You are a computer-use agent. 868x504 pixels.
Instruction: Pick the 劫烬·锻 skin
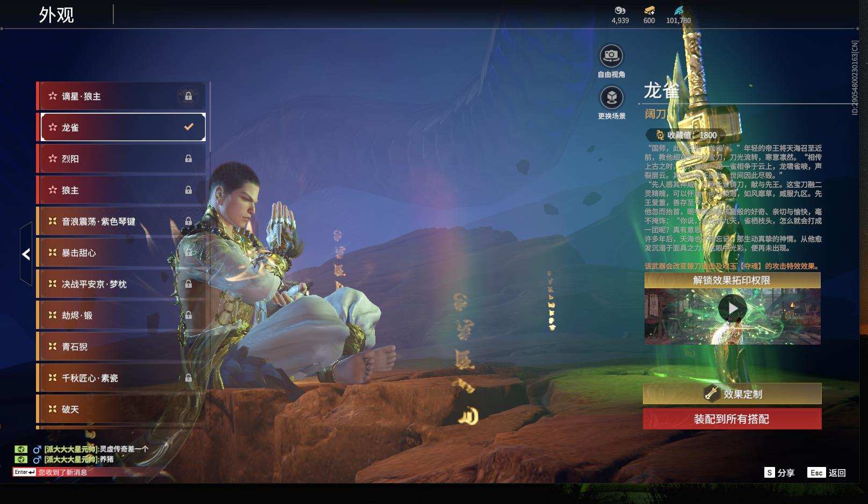pyautogui.click(x=121, y=315)
